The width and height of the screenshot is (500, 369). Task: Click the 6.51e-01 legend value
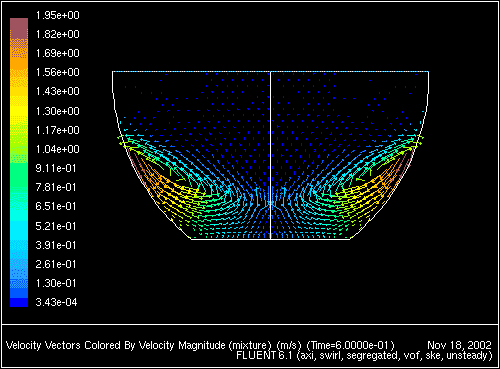coord(56,206)
